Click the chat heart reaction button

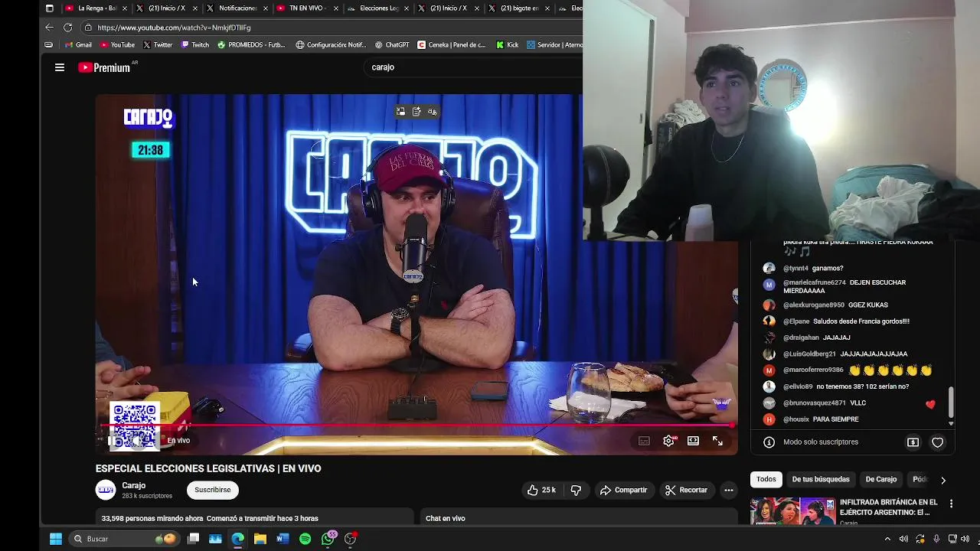coord(937,442)
